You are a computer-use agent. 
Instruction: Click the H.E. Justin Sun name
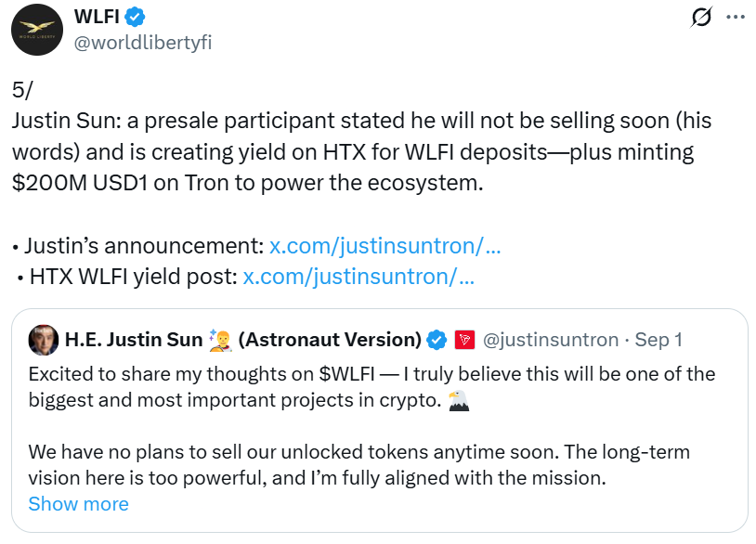click(133, 340)
